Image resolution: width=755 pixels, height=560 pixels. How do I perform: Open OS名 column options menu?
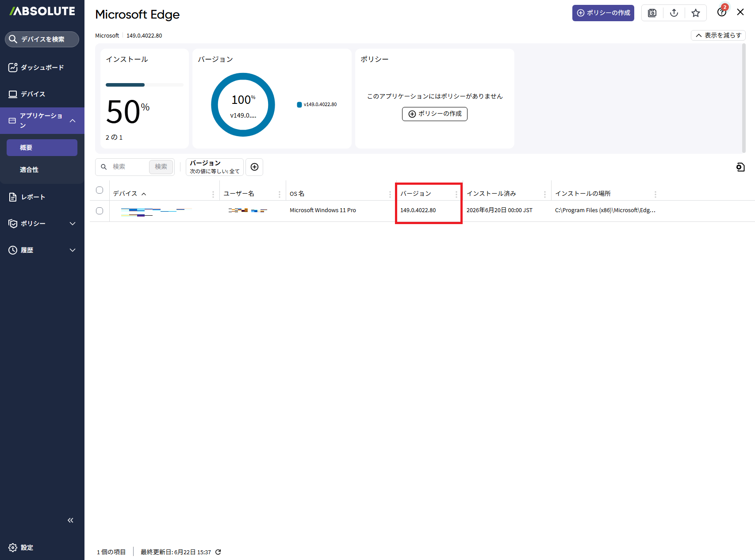pyautogui.click(x=390, y=194)
